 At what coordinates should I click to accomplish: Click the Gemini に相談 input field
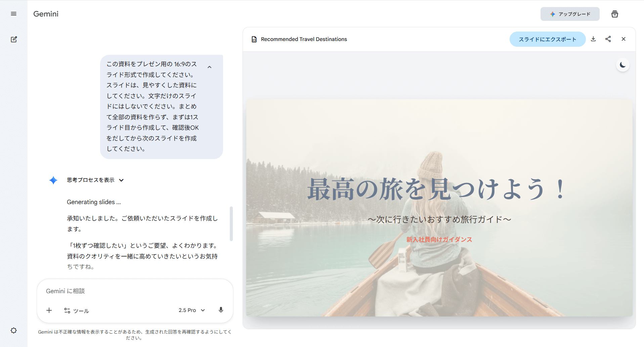(x=134, y=291)
